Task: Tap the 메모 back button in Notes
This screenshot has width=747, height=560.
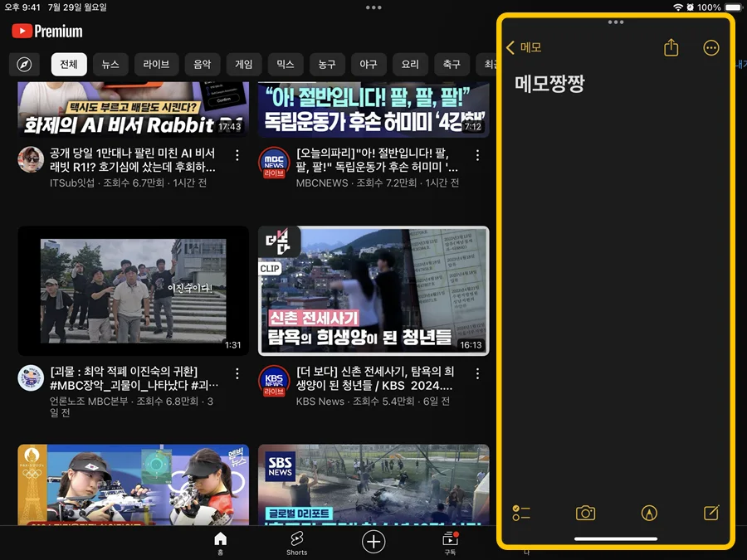Action: pos(524,47)
